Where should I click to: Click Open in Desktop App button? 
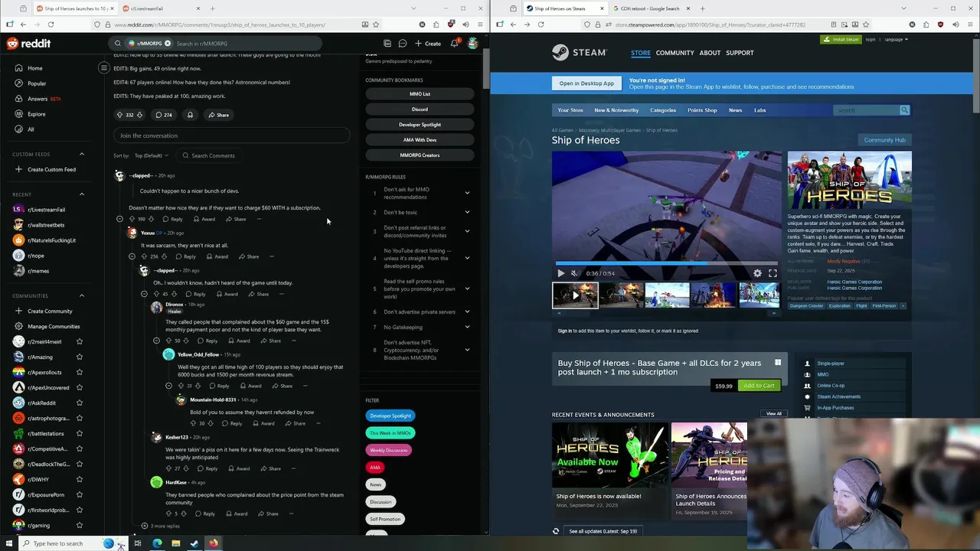click(586, 83)
